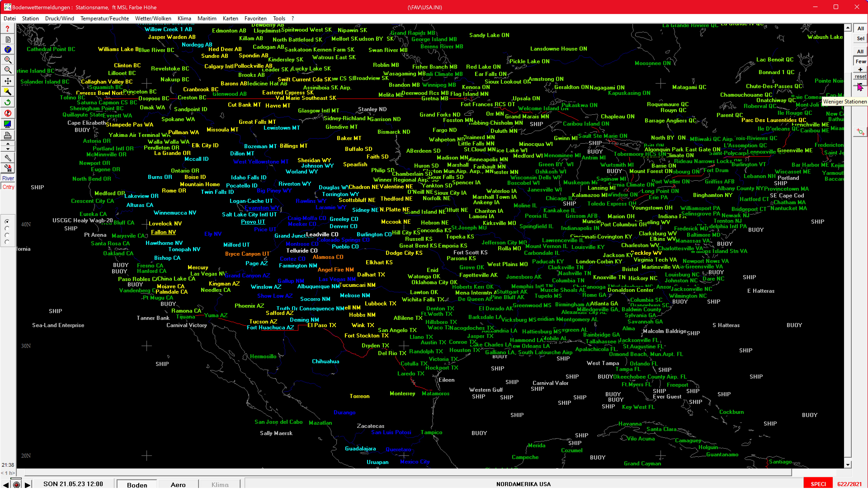Screen dimensions: 868x492
Task: Click the printer icon
Action: pos(7,136)
